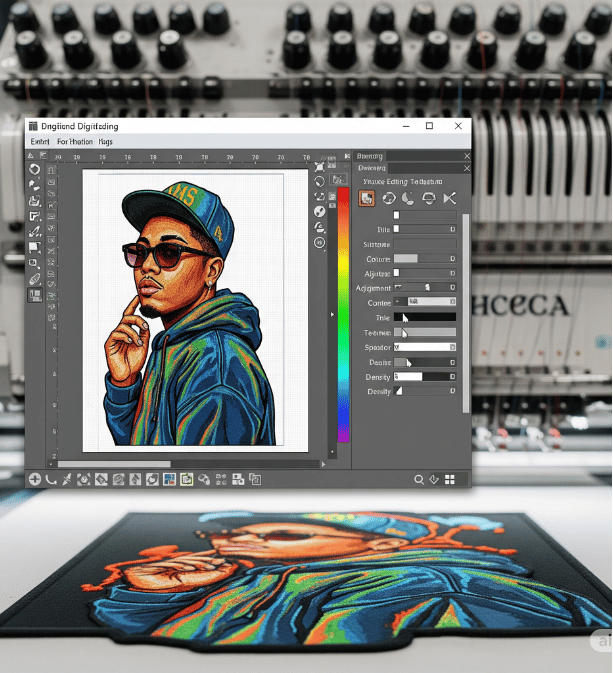Toggle the topmost white checkbox in the editing panel
Screen dimensions: 613x673
[396, 215]
